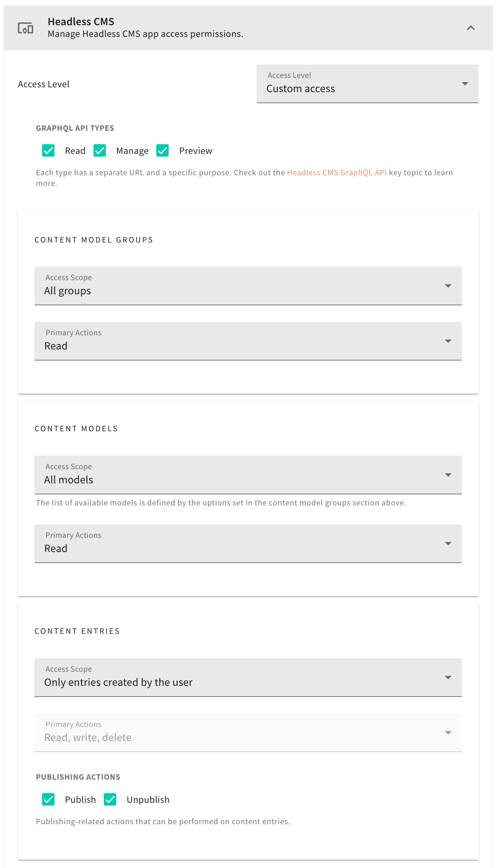The width and height of the screenshot is (504, 868).
Task: Click the caret on the Access Level selector
Action: click(x=465, y=83)
